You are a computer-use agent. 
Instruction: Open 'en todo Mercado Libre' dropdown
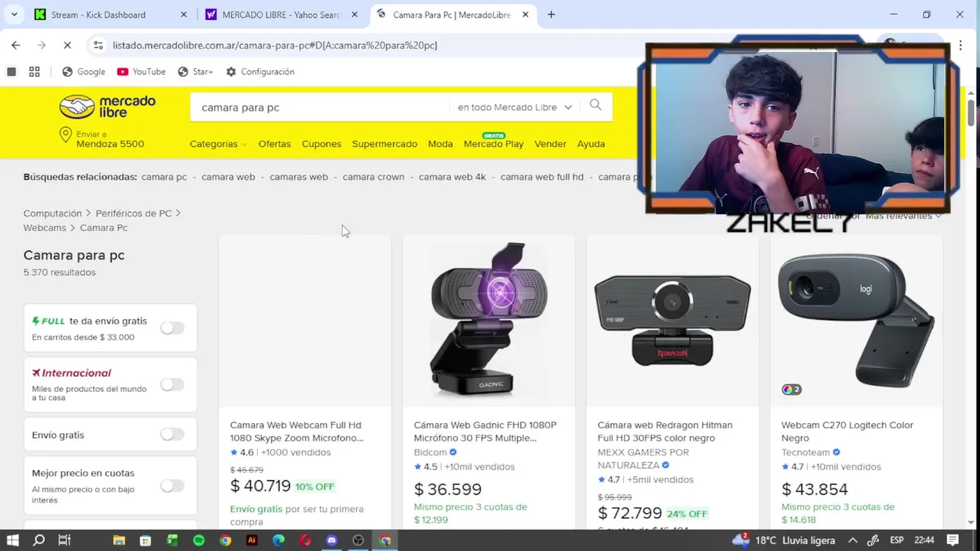[514, 107]
